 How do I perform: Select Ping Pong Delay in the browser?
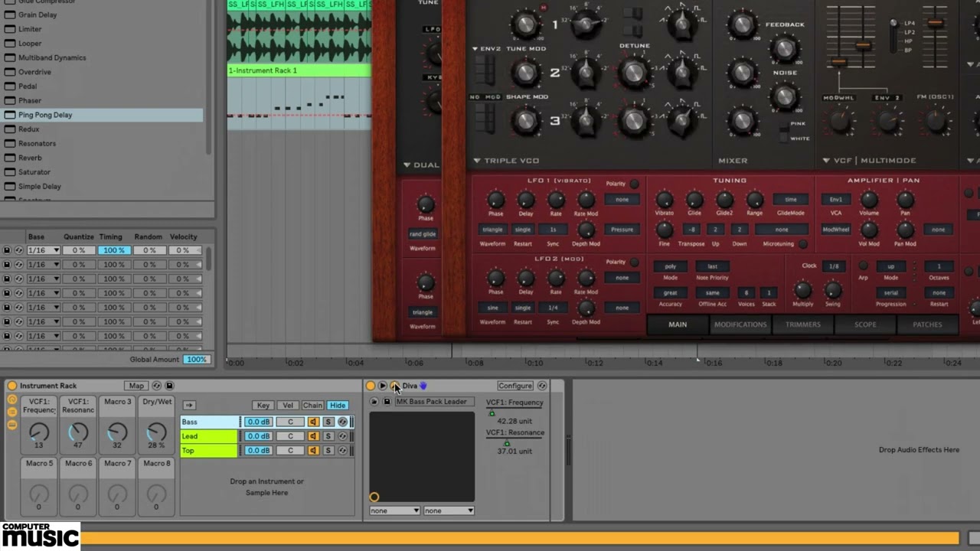tap(102, 115)
